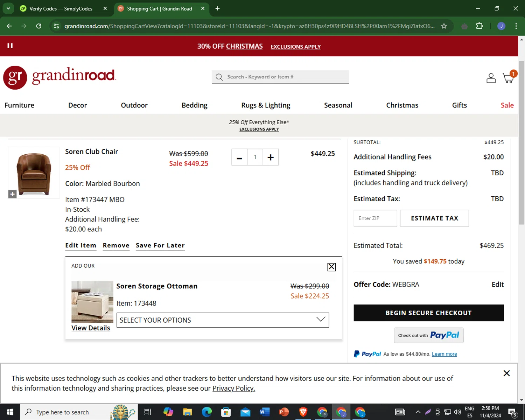Bookmark this page with the star icon
The height and width of the screenshot is (420, 525).
click(444, 26)
